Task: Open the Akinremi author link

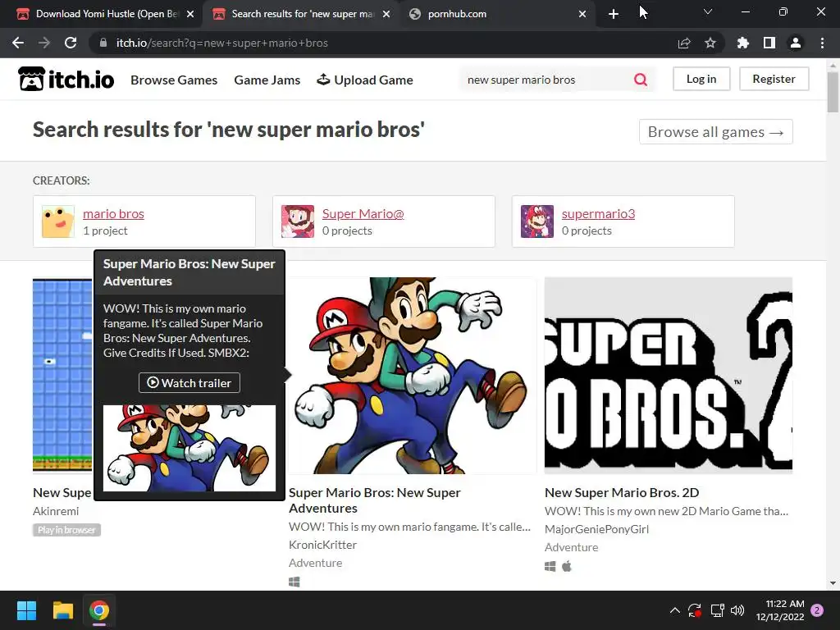Action: click(56, 511)
